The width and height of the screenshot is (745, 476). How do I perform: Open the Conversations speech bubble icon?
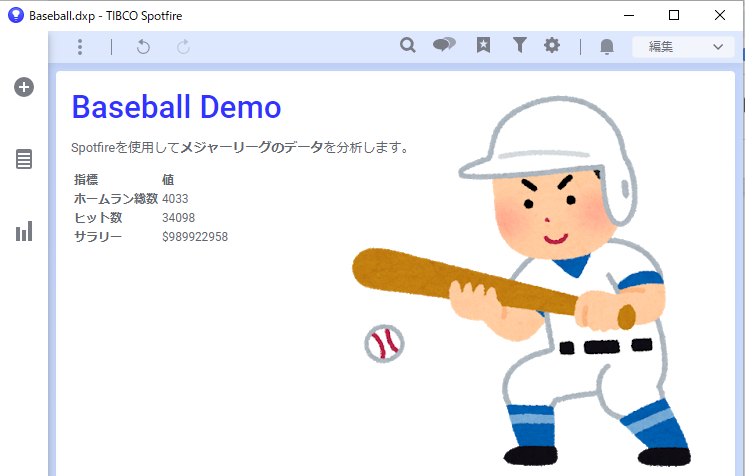(444, 45)
